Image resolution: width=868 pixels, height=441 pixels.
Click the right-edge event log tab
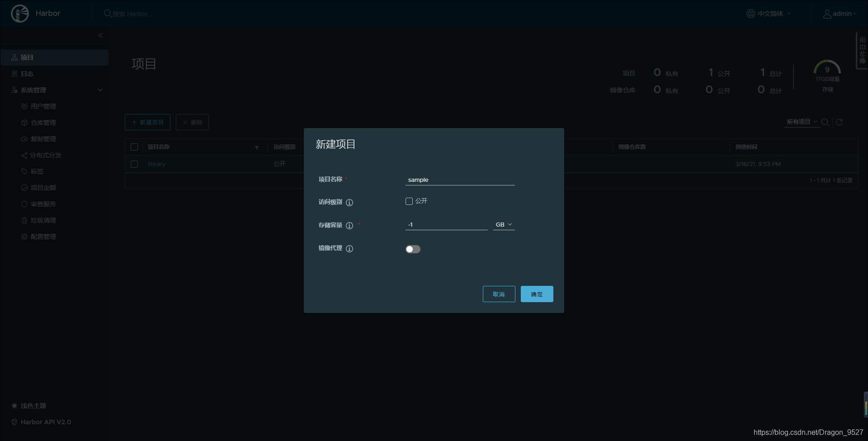pos(862,50)
